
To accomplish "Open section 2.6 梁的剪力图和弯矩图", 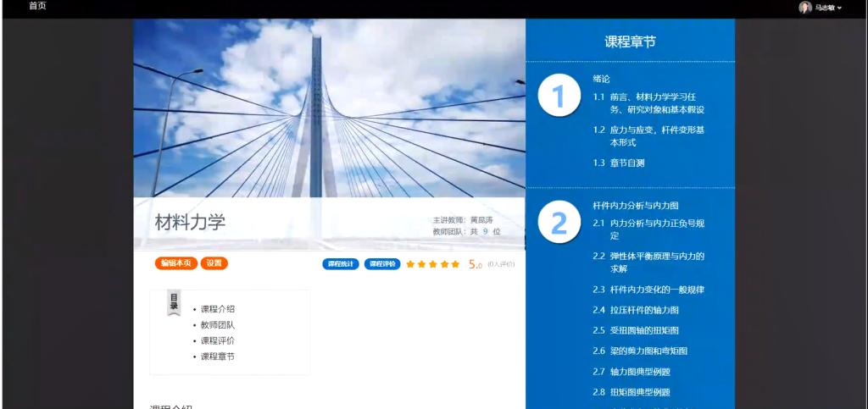I will click(x=648, y=351).
